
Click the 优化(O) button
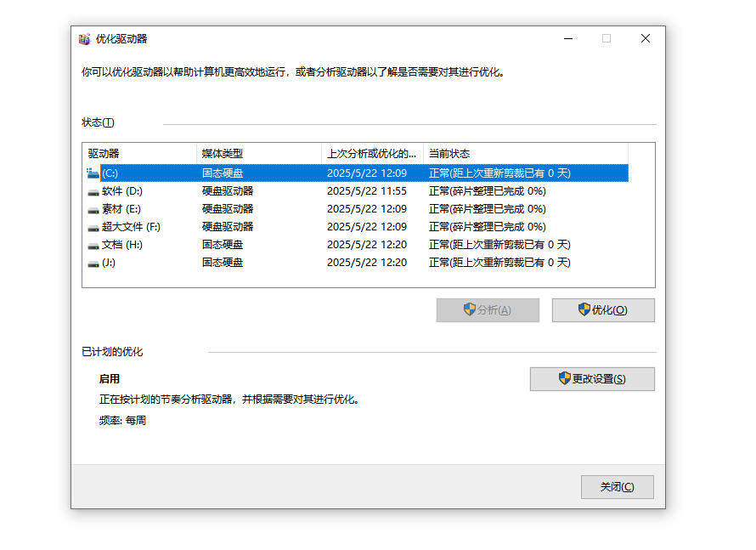tap(603, 309)
